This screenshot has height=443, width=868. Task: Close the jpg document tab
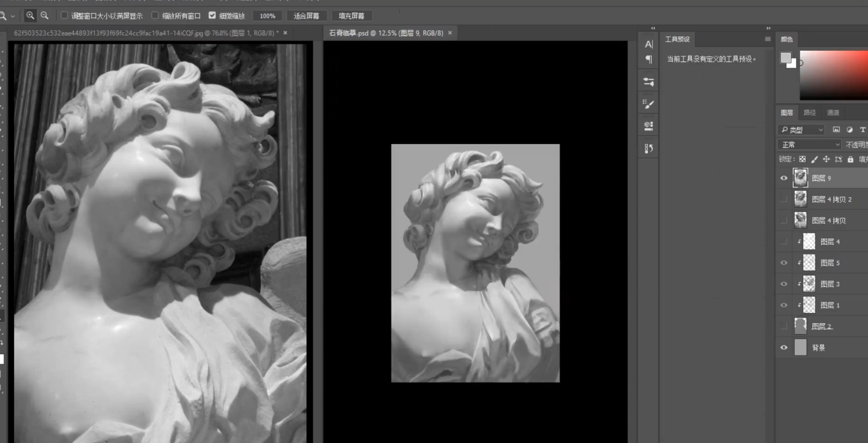click(x=285, y=33)
